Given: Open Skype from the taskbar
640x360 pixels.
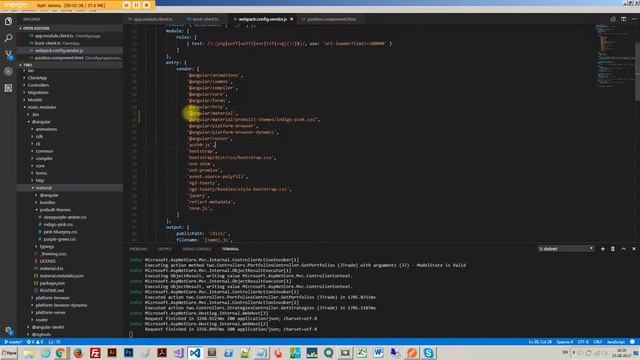Looking at the screenshot, I should click(x=428, y=353).
